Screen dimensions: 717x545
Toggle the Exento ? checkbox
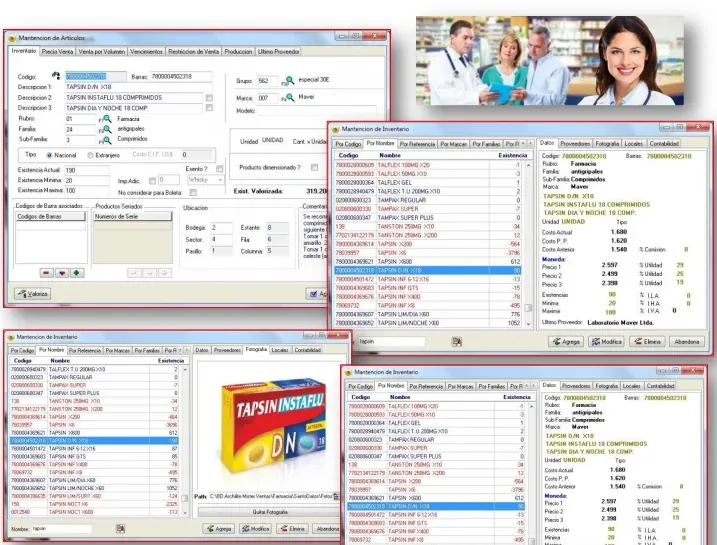[x=219, y=169]
